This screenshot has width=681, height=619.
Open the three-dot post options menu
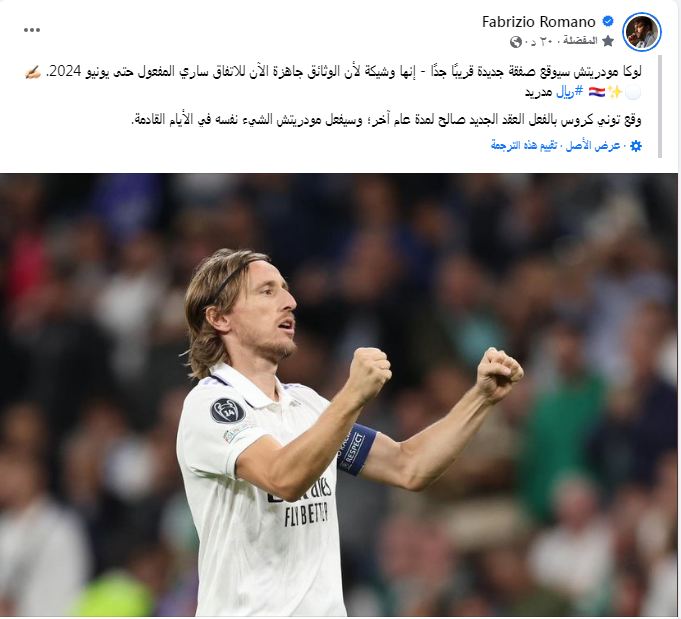[x=32, y=30]
